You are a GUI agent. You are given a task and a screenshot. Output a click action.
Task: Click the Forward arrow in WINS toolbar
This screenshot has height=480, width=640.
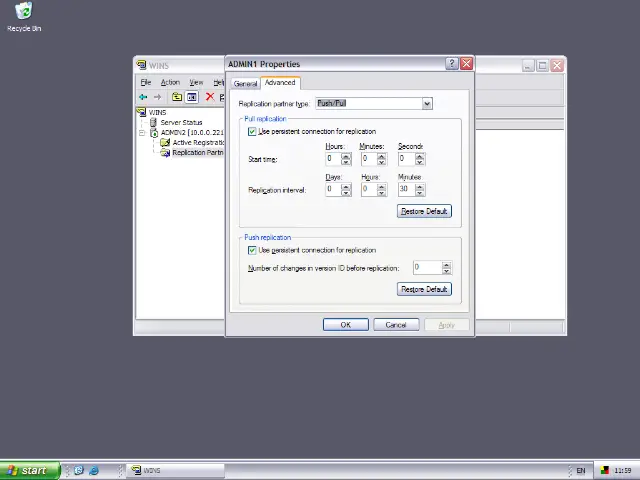pyautogui.click(x=157, y=97)
